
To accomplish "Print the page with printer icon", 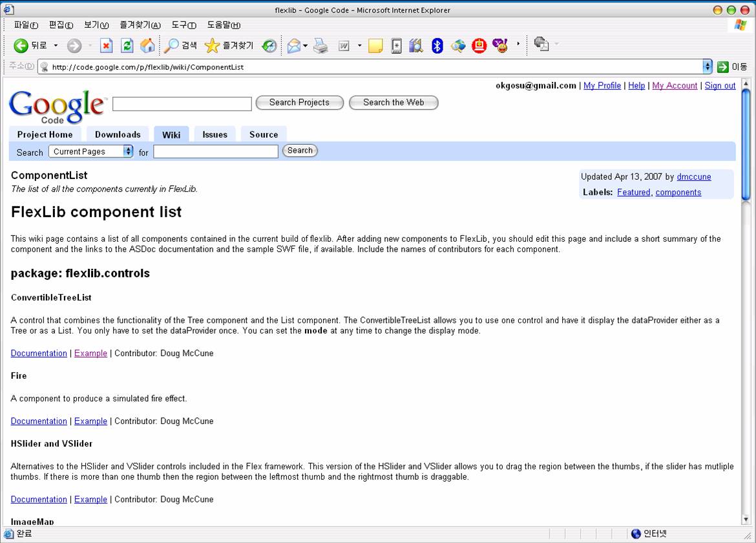I will click(320, 46).
